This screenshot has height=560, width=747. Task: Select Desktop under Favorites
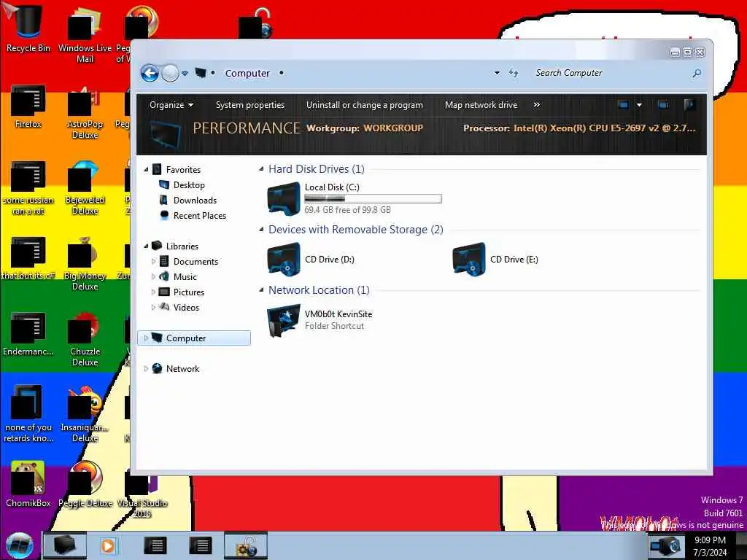point(189,184)
